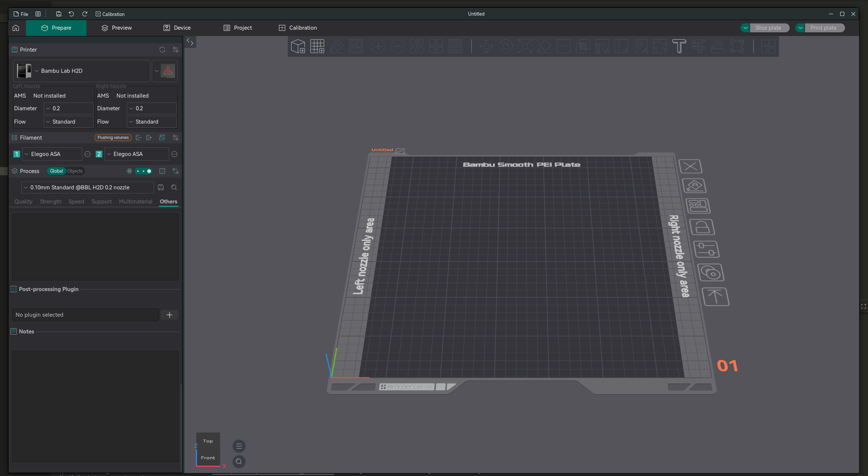Click the Variable layer height toolbar icon
Image resolution: width=868 pixels, height=476 pixels.
point(455,46)
